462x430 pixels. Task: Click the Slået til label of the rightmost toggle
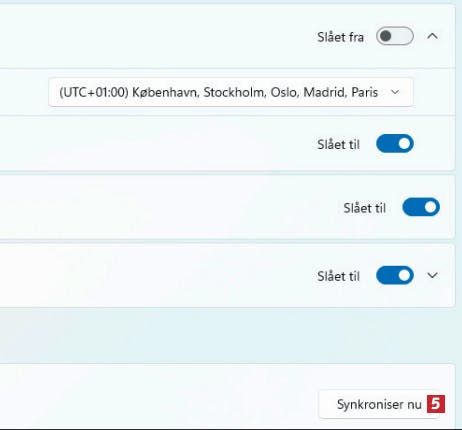point(365,208)
